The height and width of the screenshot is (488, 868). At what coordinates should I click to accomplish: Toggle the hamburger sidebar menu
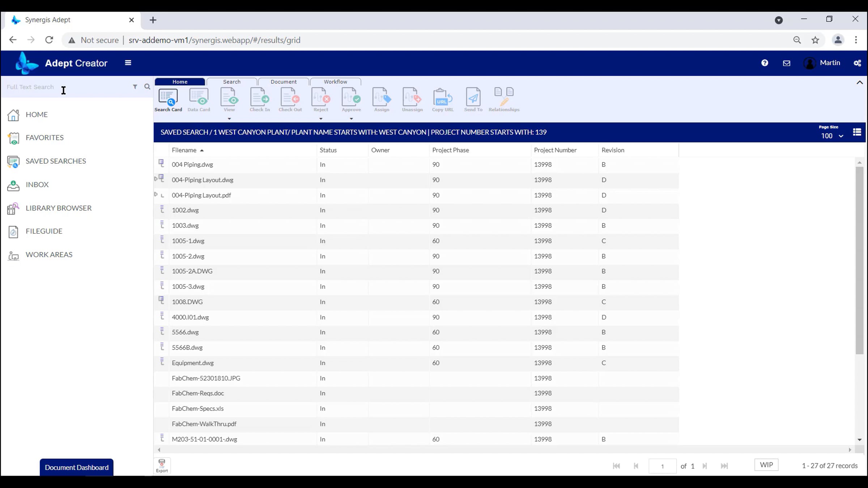(128, 63)
